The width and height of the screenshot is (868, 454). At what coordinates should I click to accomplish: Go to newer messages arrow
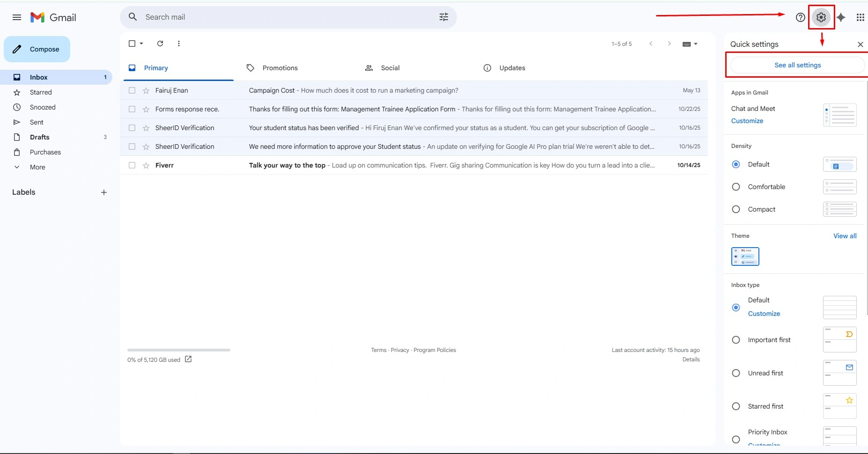(x=651, y=44)
